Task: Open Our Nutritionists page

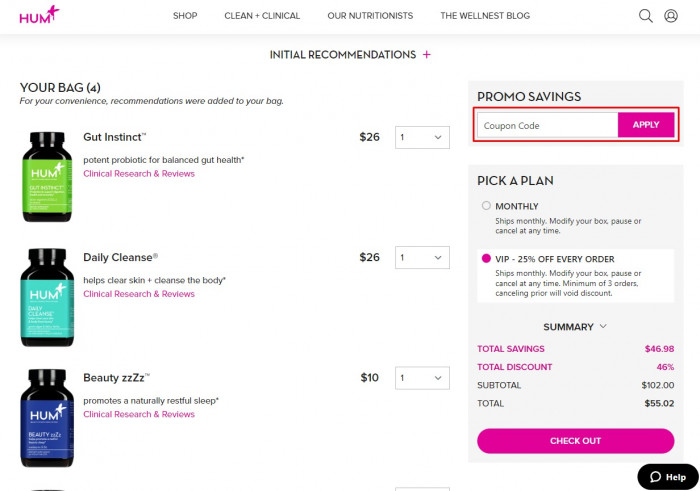Action: [x=370, y=16]
